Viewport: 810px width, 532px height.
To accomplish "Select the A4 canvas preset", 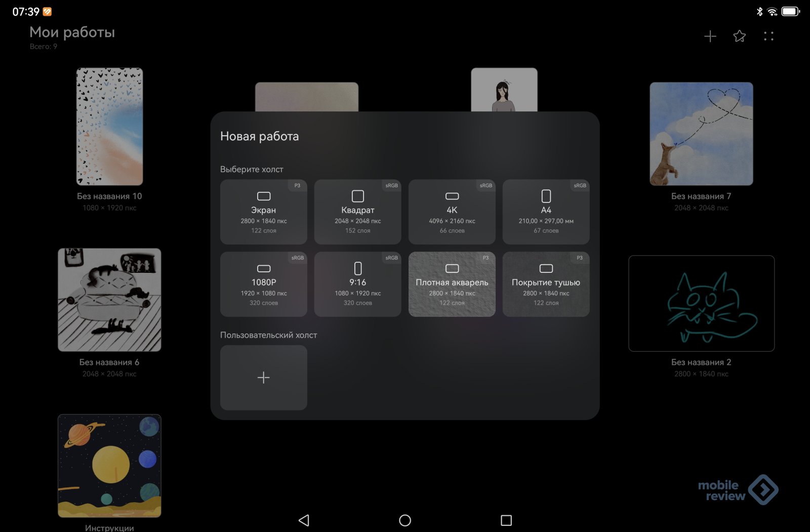I will coord(546,212).
